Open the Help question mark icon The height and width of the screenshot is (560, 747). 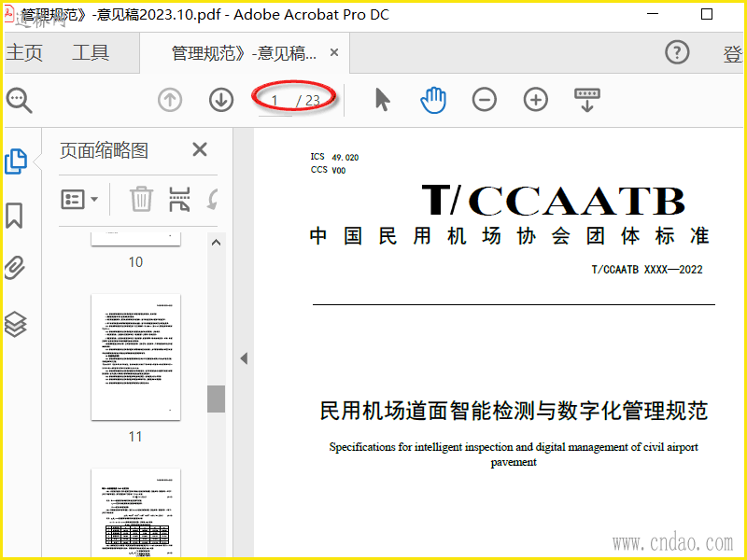(x=677, y=52)
